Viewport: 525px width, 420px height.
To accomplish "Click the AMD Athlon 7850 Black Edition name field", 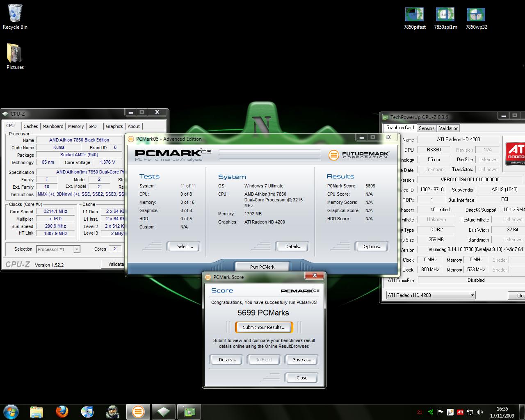I will [80, 140].
